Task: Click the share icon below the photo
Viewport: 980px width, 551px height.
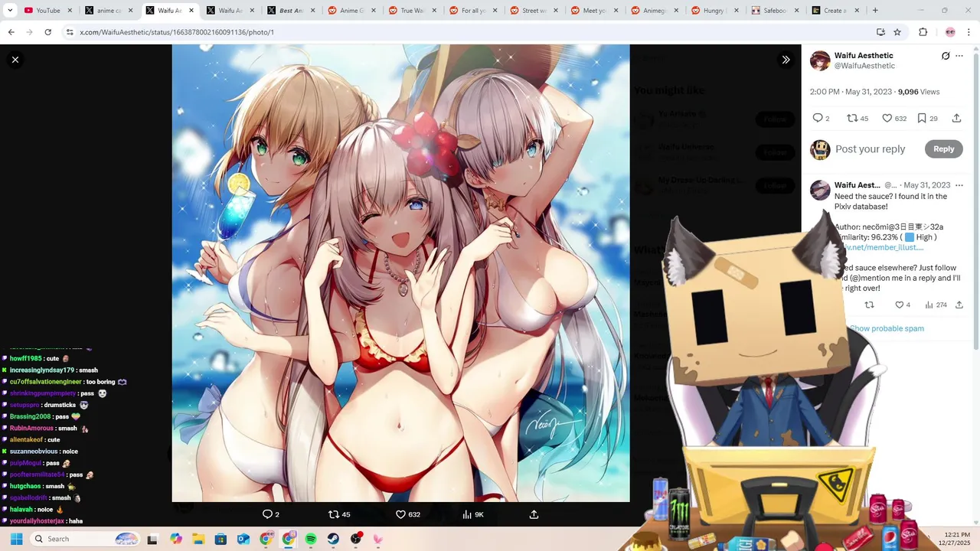Action: (534, 514)
